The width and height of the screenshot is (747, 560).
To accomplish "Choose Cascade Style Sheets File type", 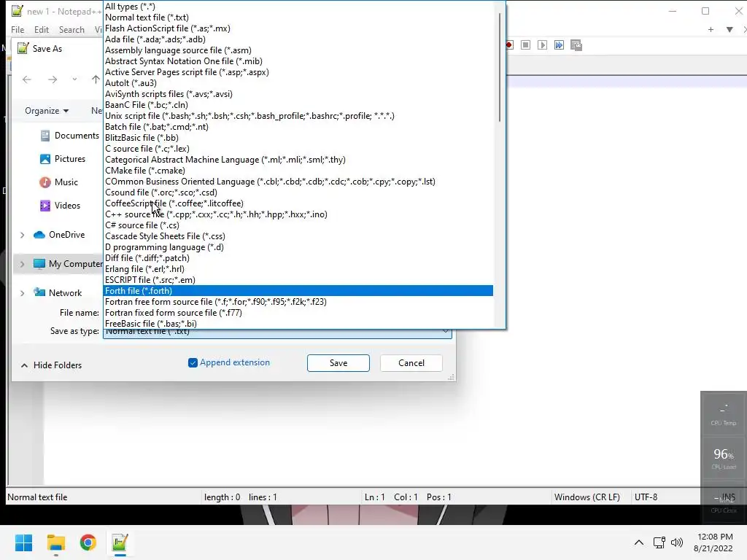I will point(298,237).
